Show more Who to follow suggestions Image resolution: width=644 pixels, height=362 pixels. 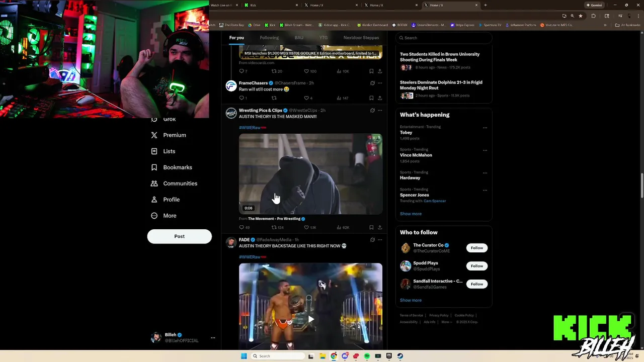pos(411,300)
